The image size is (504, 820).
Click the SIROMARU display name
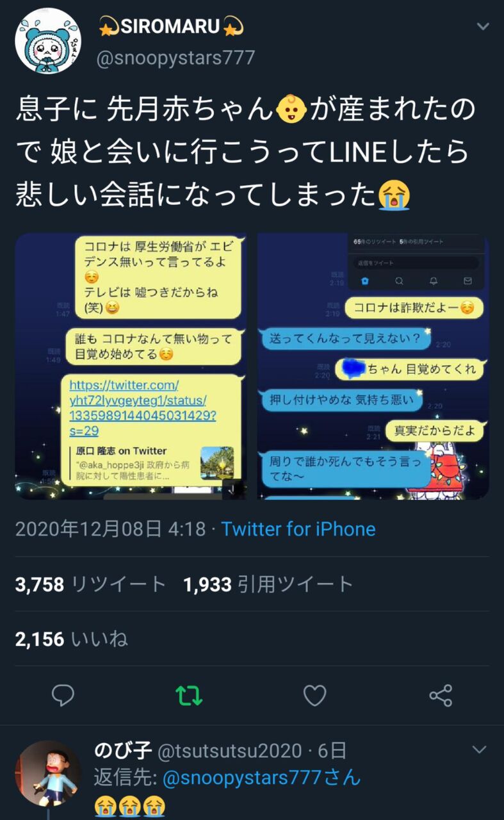(170, 27)
